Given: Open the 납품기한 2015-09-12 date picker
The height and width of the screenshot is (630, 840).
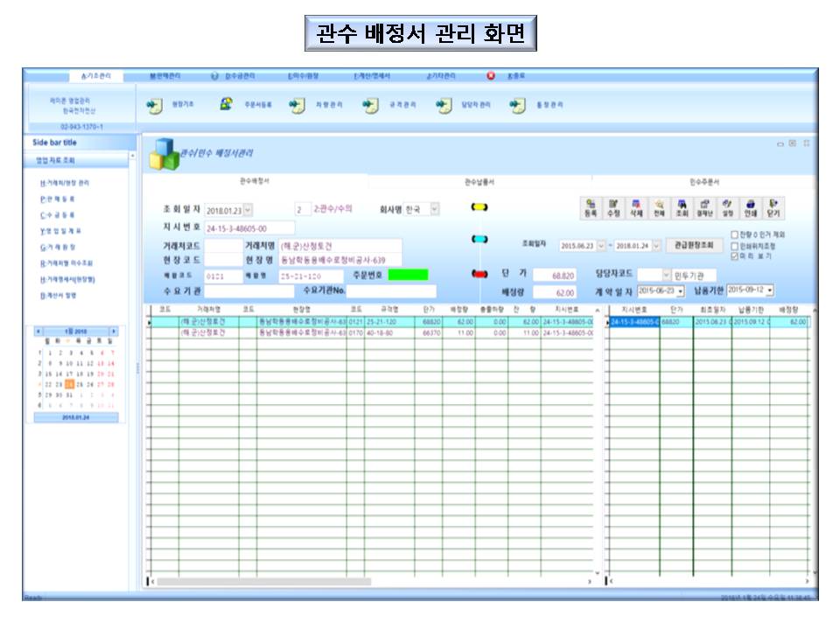Looking at the screenshot, I should 770,290.
